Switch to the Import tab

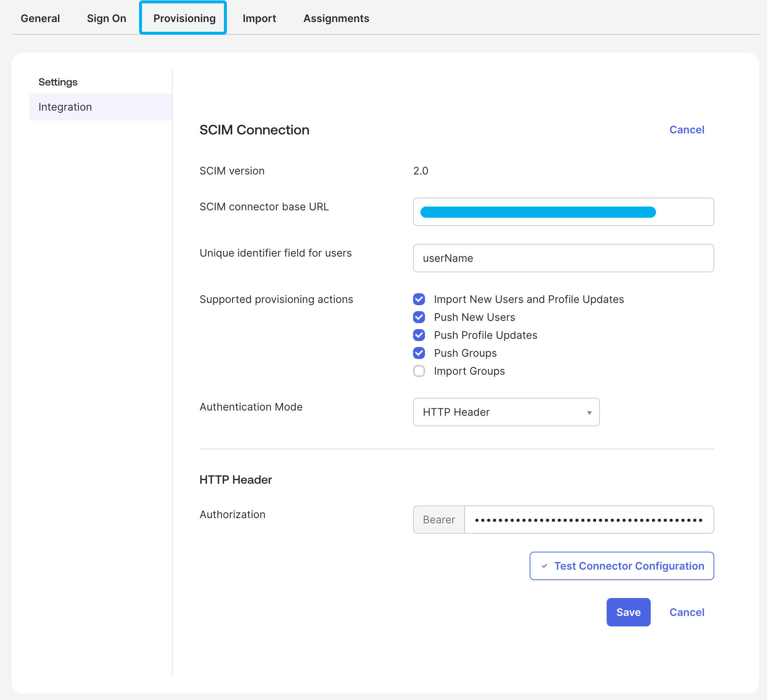tap(259, 18)
